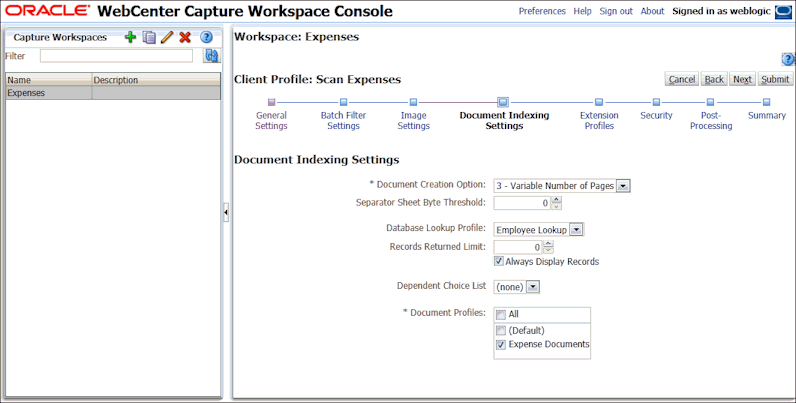The height and width of the screenshot is (403, 796).
Task: Open help icon under Workspace title
Action: pyautogui.click(x=787, y=59)
